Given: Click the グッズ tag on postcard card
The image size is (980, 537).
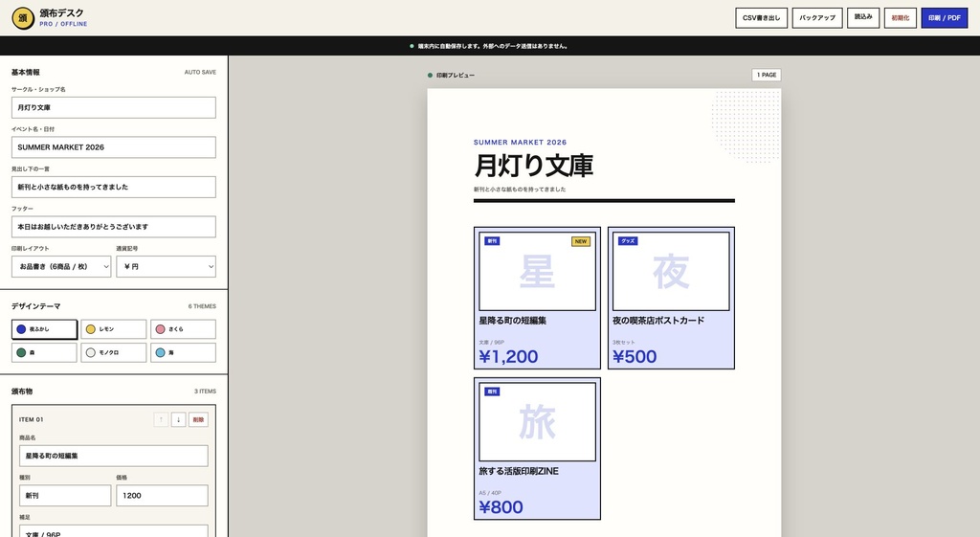Looking at the screenshot, I should (x=628, y=240).
